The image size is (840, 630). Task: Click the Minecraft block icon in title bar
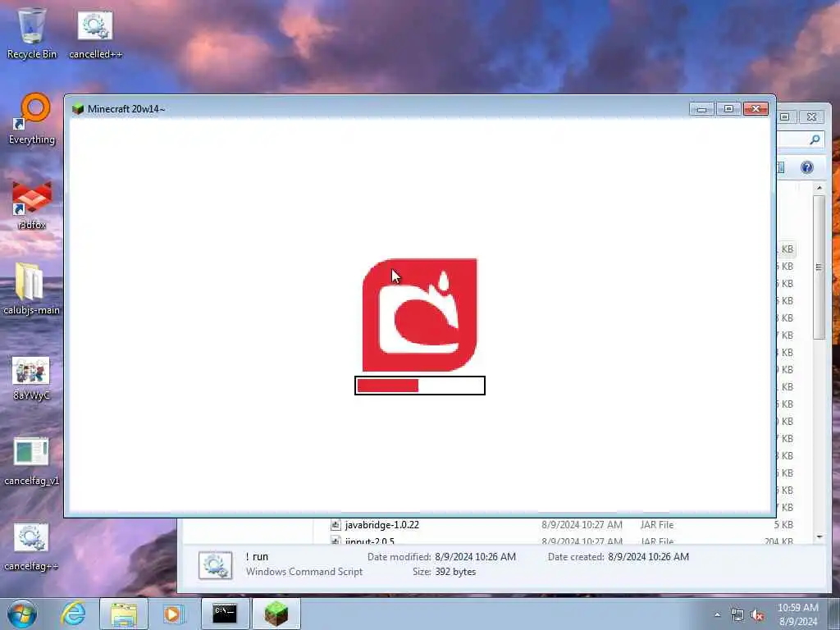coord(78,109)
